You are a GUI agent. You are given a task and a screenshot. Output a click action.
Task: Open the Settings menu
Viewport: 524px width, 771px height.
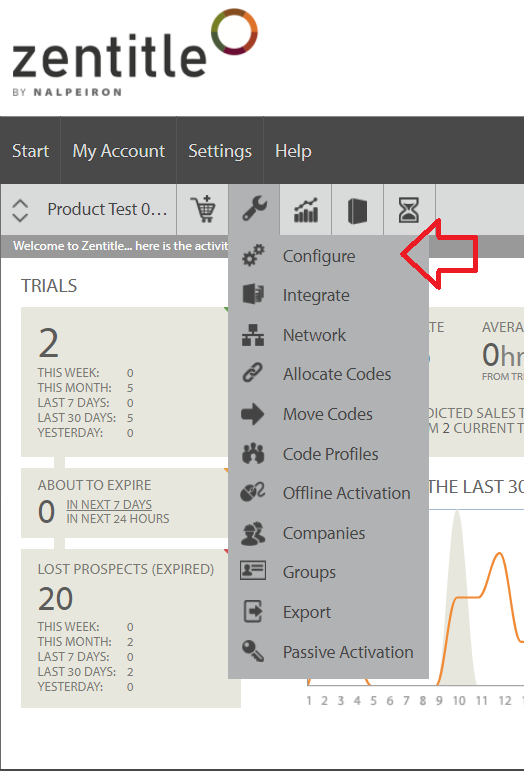click(x=220, y=150)
